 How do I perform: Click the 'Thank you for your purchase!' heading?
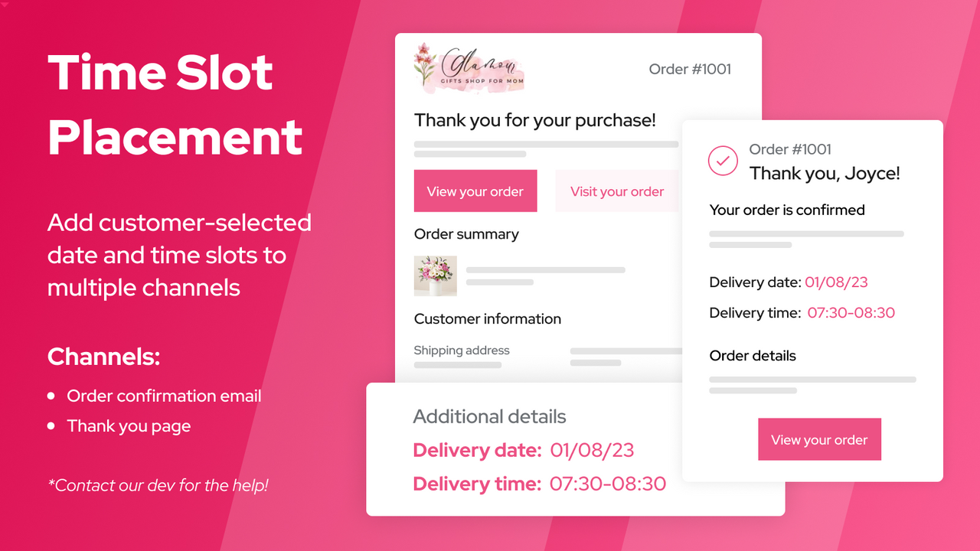(534, 120)
